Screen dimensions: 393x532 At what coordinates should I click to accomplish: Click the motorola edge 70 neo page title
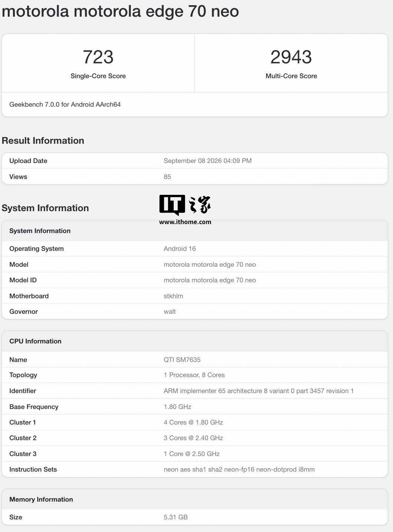[120, 11]
